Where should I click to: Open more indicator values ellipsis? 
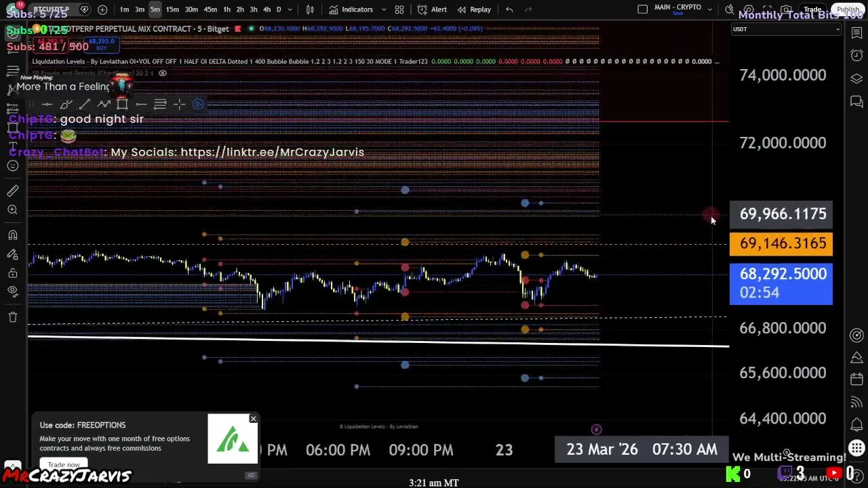(x=717, y=61)
